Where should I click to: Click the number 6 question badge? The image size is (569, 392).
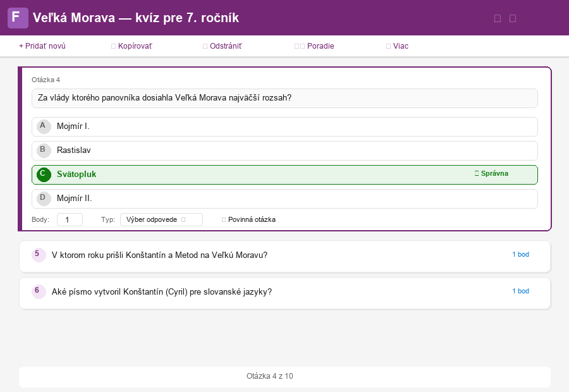click(x=39, y=291)
